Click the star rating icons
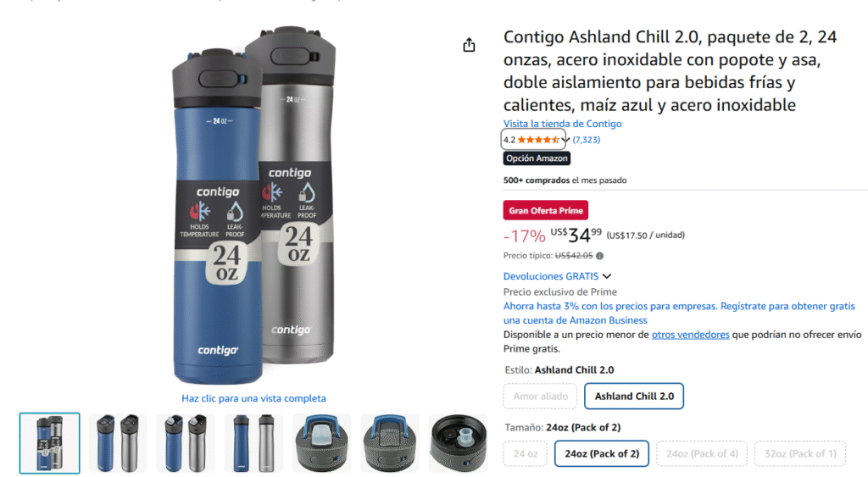The width and height of the screenshot is (868, 477). point(538,140)
